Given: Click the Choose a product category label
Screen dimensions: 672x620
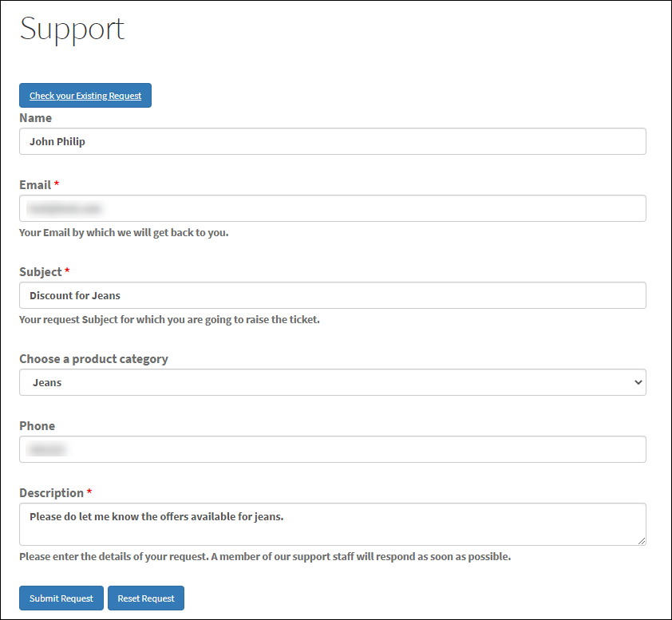Looking at the screenshot, I should point(94,359).
